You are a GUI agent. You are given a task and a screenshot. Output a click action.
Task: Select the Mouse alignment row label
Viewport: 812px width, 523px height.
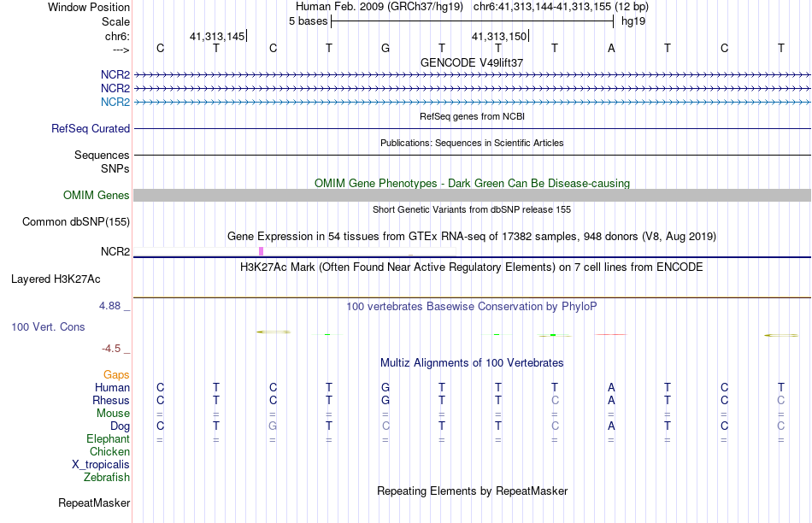114,414
